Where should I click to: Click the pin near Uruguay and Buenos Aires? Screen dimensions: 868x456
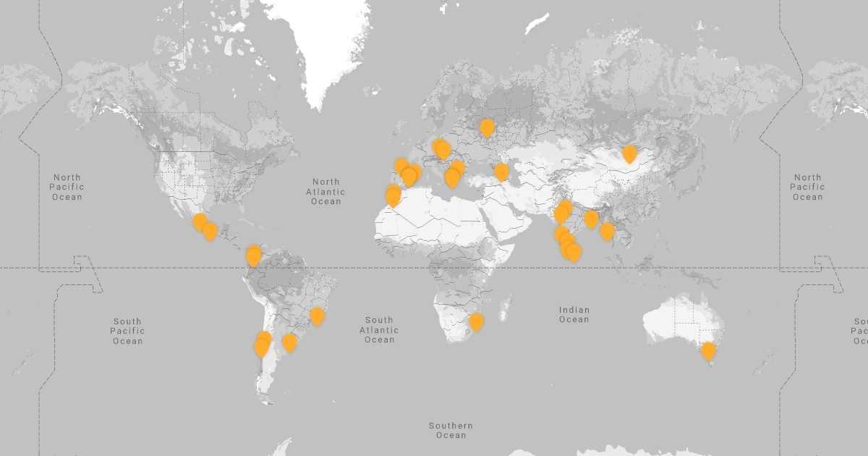(x=289, y=342)
